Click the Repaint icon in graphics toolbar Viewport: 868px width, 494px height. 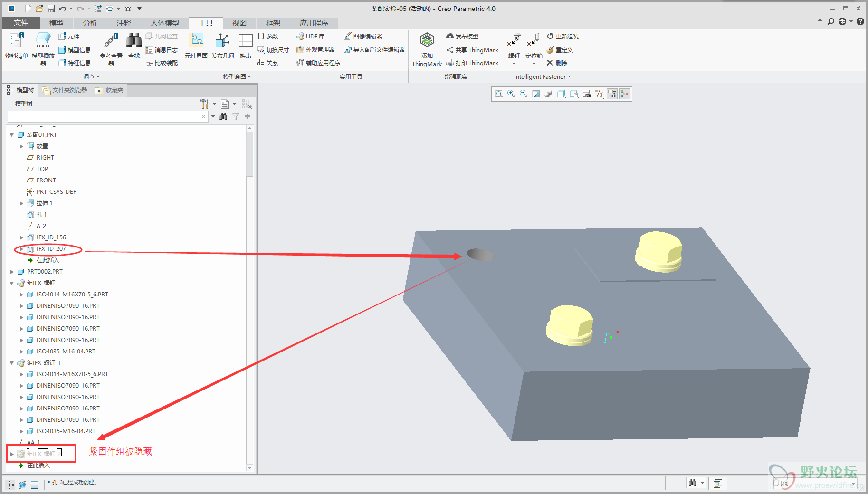(536, 94)
